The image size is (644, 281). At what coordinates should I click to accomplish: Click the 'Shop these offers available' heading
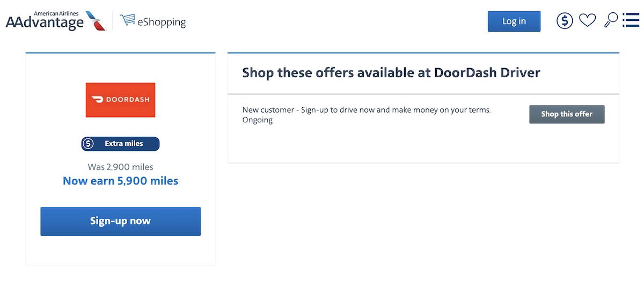pos(391,72)
